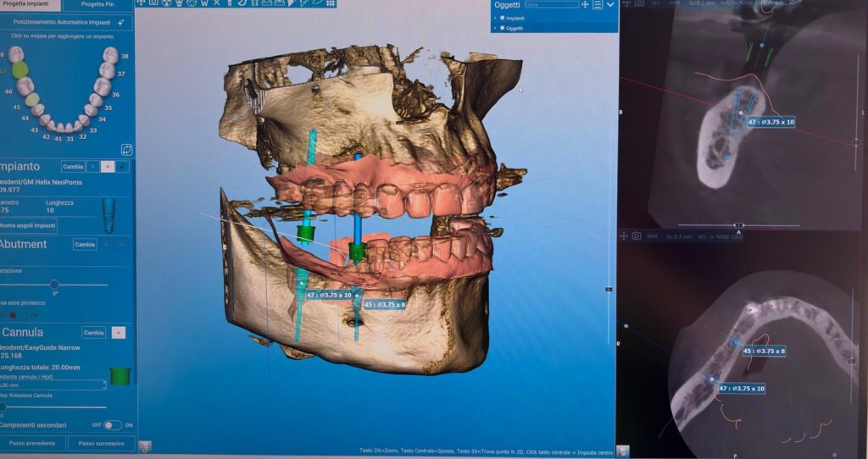868x459 pixels.
Task: Switch to Progetta Impianti tab
Action: (31, 4)
